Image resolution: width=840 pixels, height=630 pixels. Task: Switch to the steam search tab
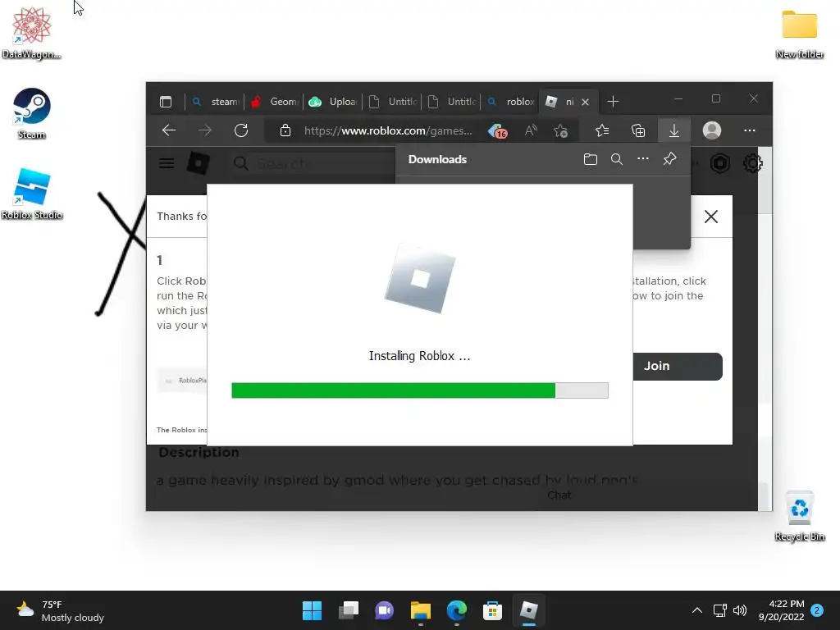(x=215, y=102)
